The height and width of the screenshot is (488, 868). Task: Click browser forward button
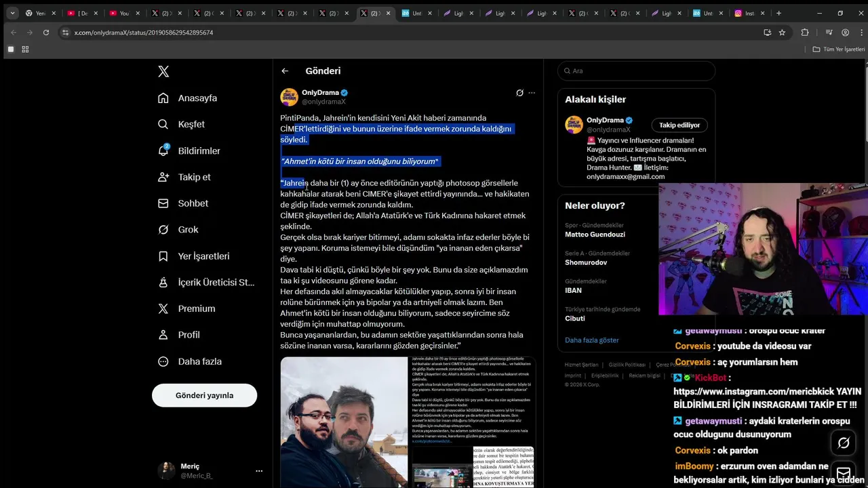point(29,33)
